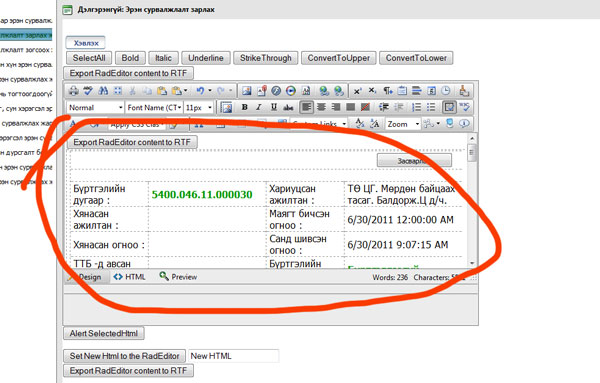
Task: Click the Underline U icon
Action: (274, 108)
